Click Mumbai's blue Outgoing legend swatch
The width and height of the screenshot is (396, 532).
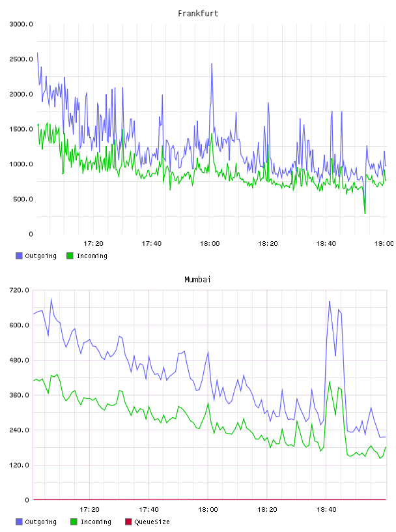19,522
